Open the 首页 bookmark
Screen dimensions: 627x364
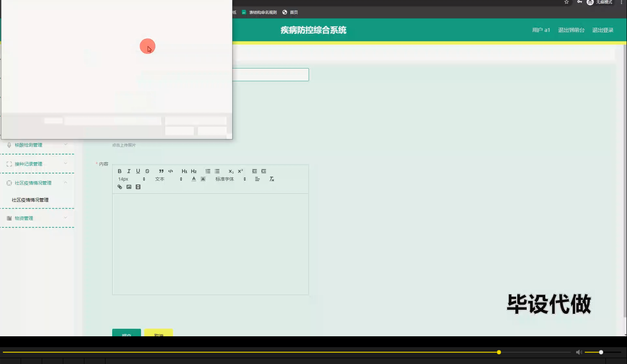pos(290,12)
